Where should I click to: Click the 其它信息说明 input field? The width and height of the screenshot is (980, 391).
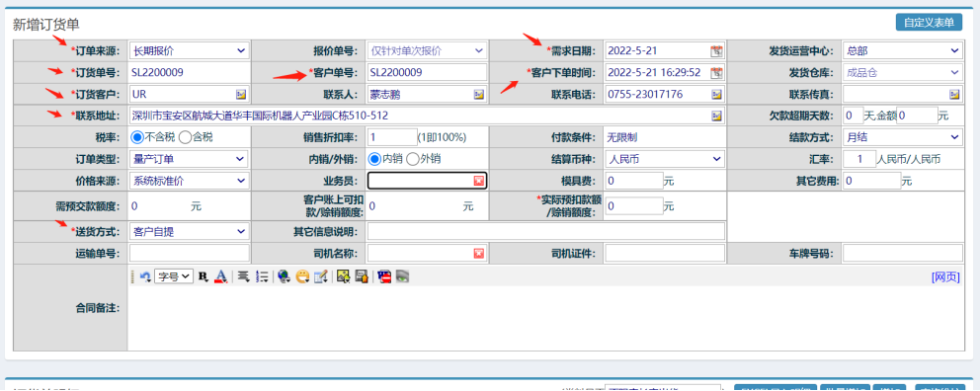[545, 232]
